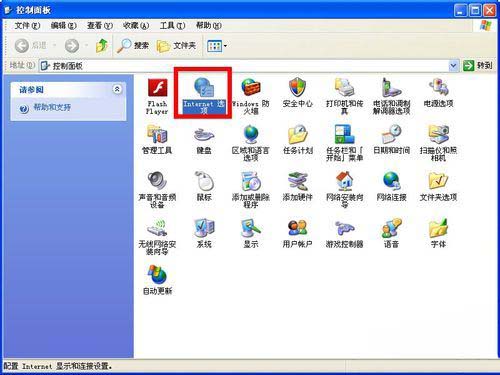Viewport: 500px width, 375px height.
Task: Open the 电话和调制解调器选项 icon
Action: click(391, 88)
